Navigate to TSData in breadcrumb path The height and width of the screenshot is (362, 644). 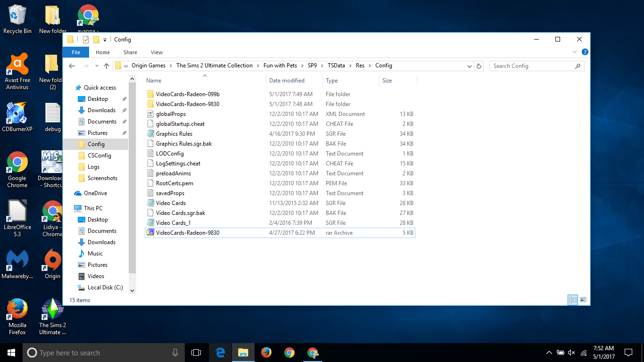click(336, 66)
